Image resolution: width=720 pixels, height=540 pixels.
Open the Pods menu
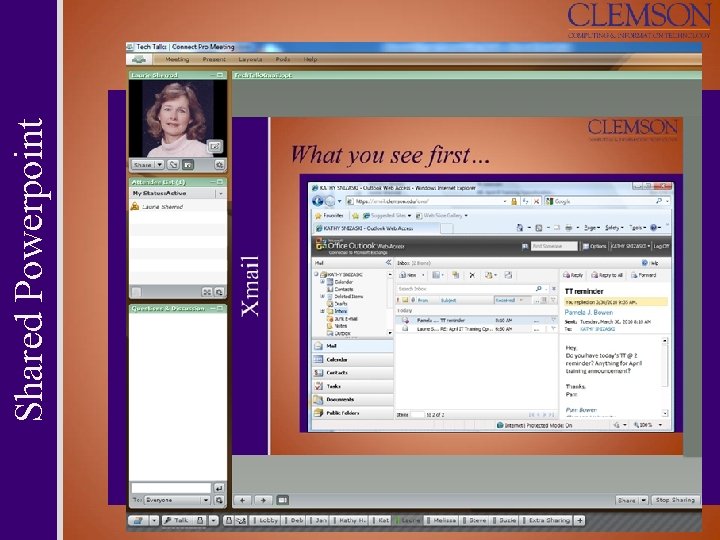[283, 59]
